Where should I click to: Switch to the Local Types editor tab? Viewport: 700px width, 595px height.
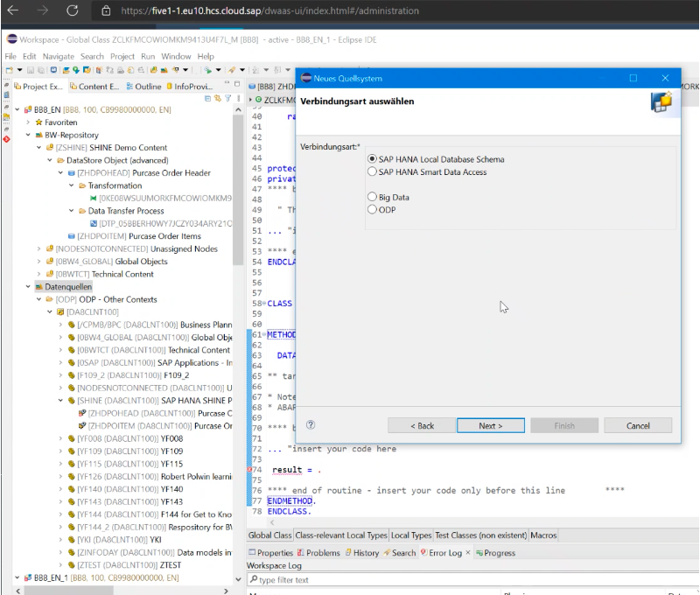pos(411,535)
